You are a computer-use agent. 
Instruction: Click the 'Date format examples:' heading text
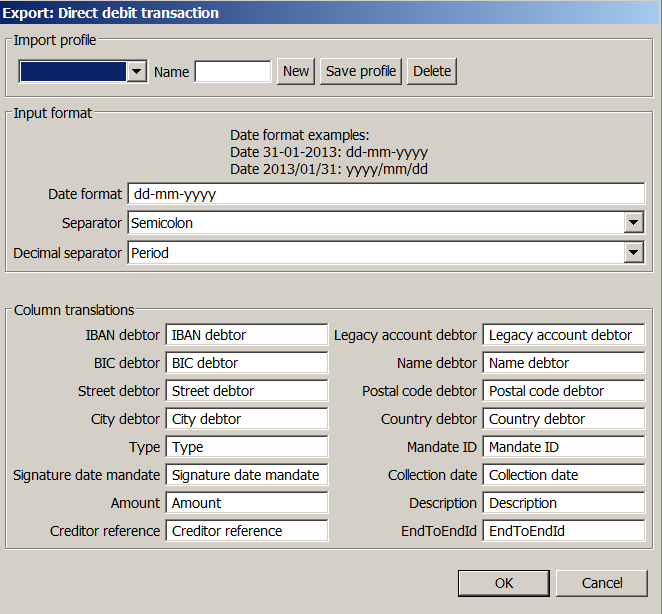(300, 135)
